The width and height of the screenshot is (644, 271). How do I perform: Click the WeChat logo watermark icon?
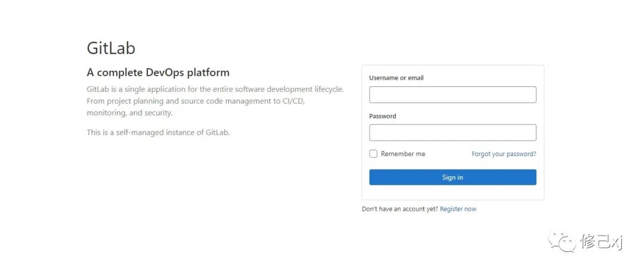pyautogui.click(x=562, y=241)
